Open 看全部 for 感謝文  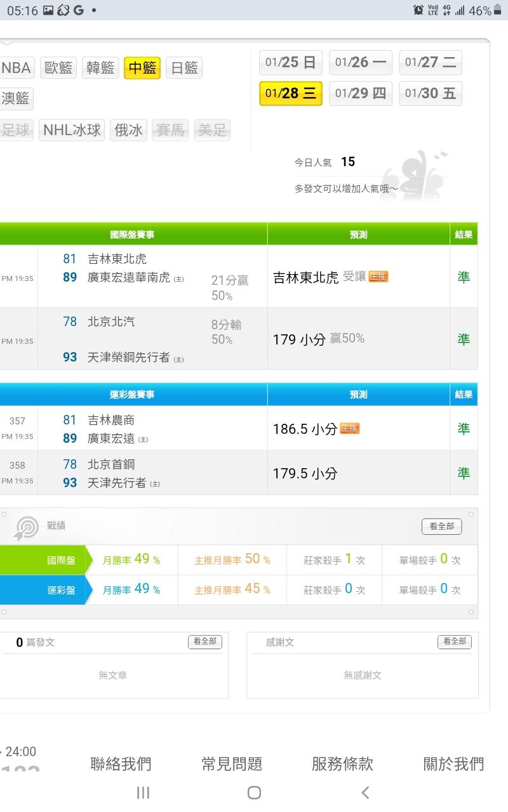coord(455,642)
